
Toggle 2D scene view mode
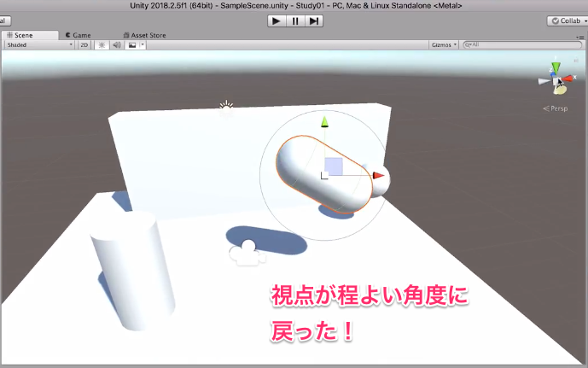point(84,45)
